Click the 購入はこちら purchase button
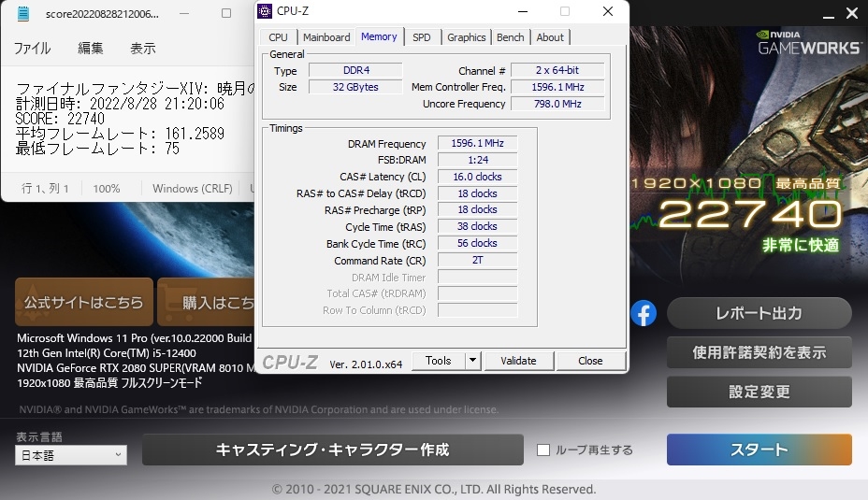Image resolution: width=868 pixels, height=500 pixels. click(206, 302)
